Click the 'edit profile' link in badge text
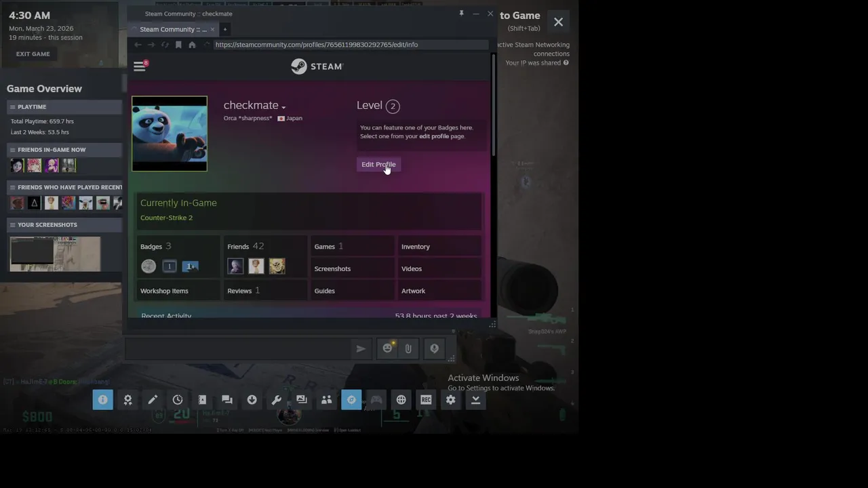The height and width of the screenshot is (488, 868). pos(434,136)
